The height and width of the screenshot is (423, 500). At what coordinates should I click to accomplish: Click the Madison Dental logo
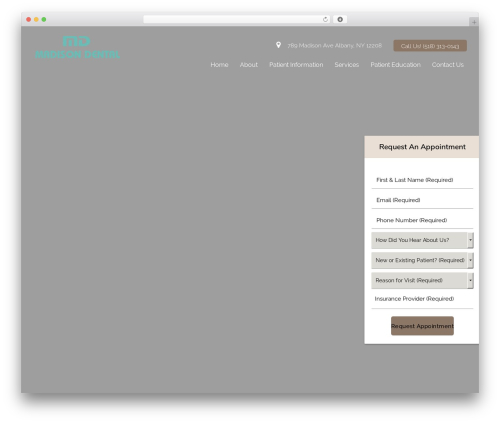[77, 47]
